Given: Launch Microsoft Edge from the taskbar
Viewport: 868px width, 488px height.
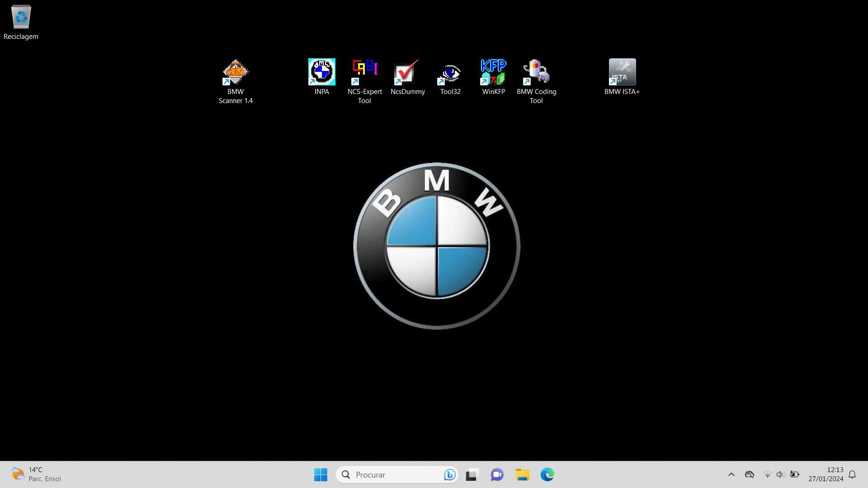Looking at the screenshot, I should 547,474.
